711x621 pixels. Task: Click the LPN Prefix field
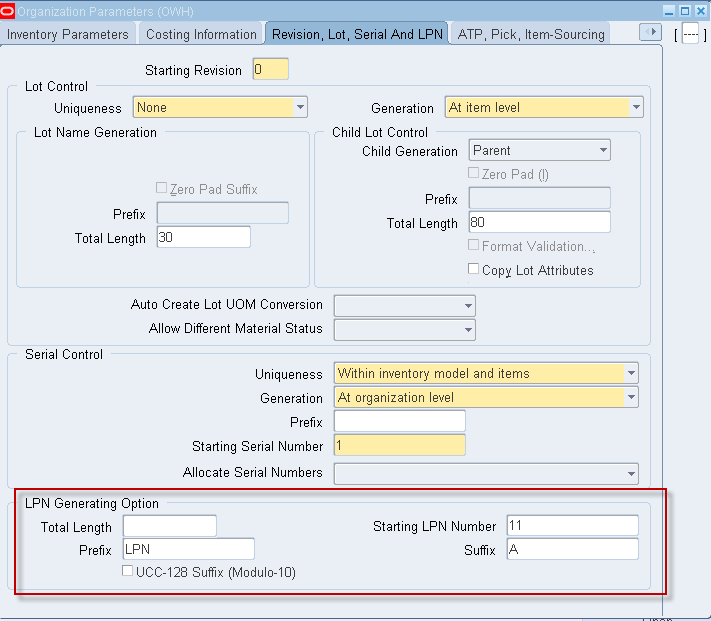point(189,549)
